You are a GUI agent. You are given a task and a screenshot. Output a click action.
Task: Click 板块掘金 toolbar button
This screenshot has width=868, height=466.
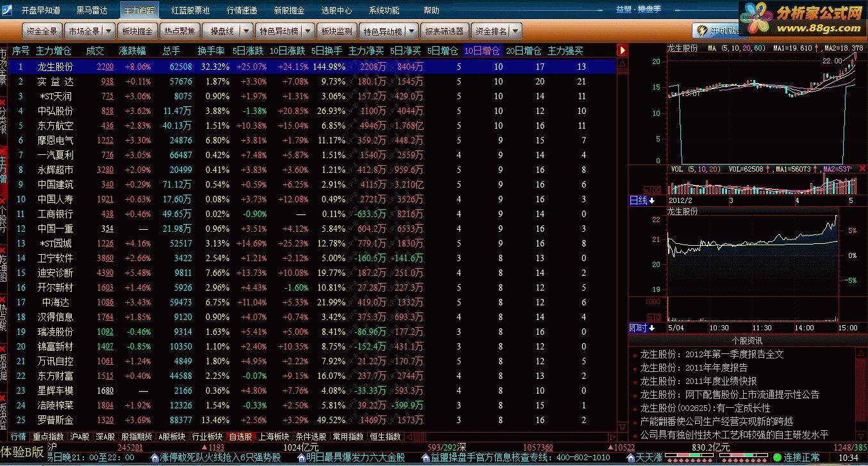[138, 31]
